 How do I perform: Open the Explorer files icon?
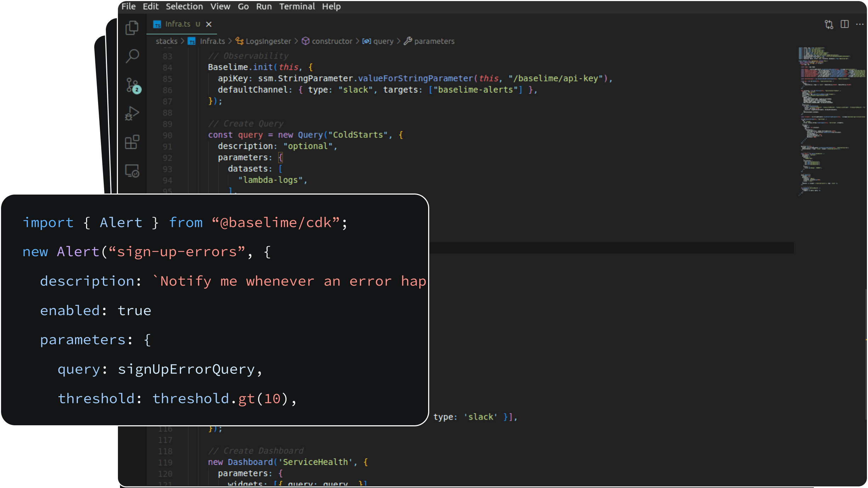pyautogui.click(x=132, y=28)
